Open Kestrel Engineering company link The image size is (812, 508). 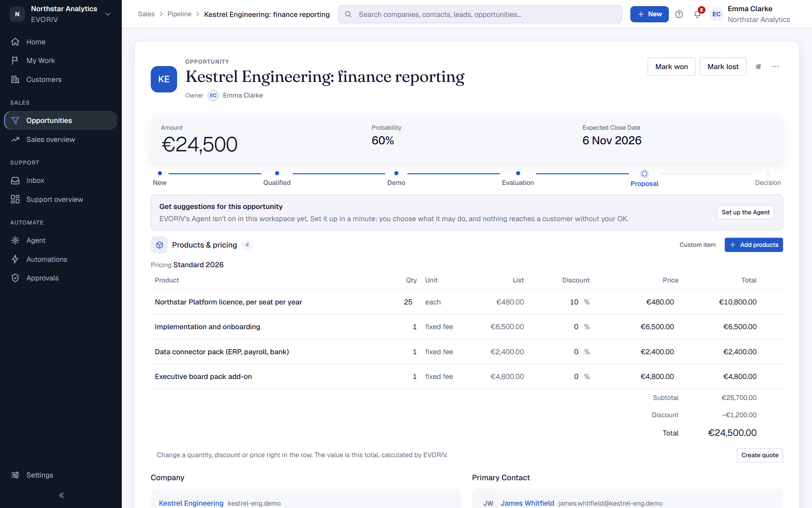click(x=191, y=503)
